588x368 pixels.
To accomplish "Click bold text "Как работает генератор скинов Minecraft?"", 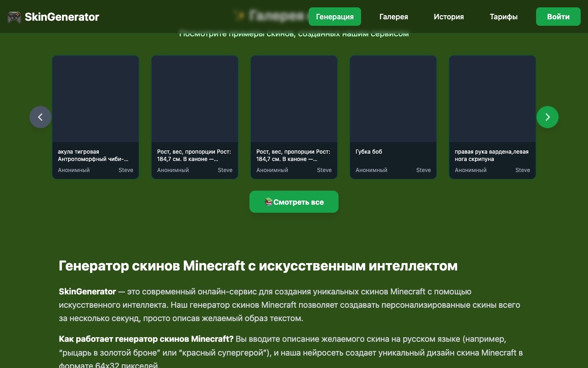I will pos(146,339).
